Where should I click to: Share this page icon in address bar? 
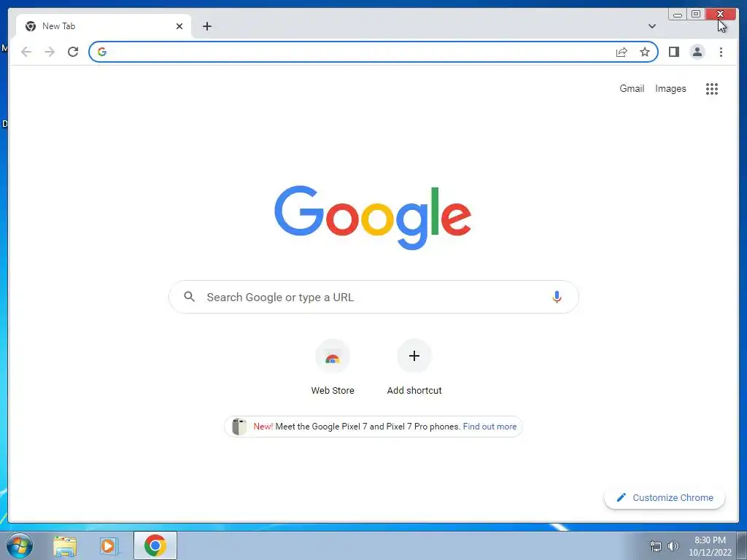[622, 52]
